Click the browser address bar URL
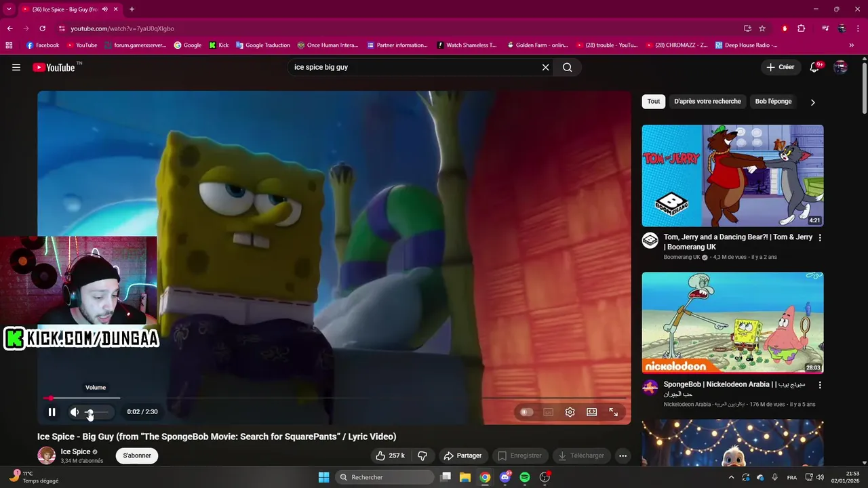 (x=122, y=28)
